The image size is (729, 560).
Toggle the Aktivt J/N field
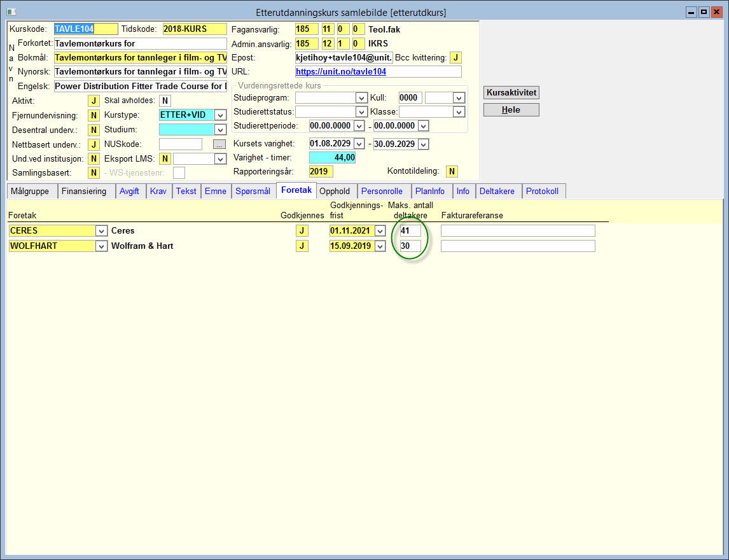[94, 101]
